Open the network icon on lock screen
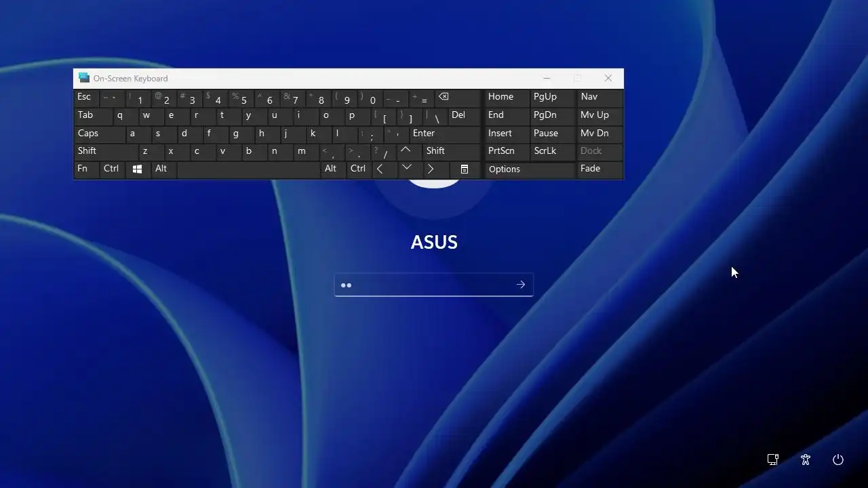 tap(772, 460)
